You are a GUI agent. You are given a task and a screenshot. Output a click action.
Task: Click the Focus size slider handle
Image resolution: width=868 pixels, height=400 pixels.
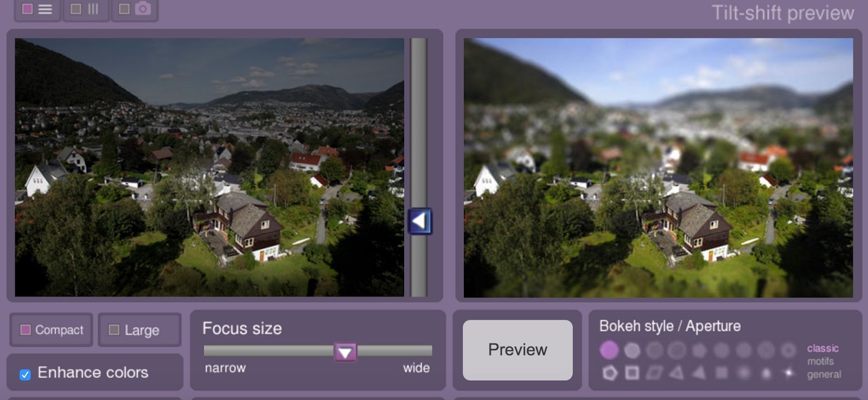345,352
